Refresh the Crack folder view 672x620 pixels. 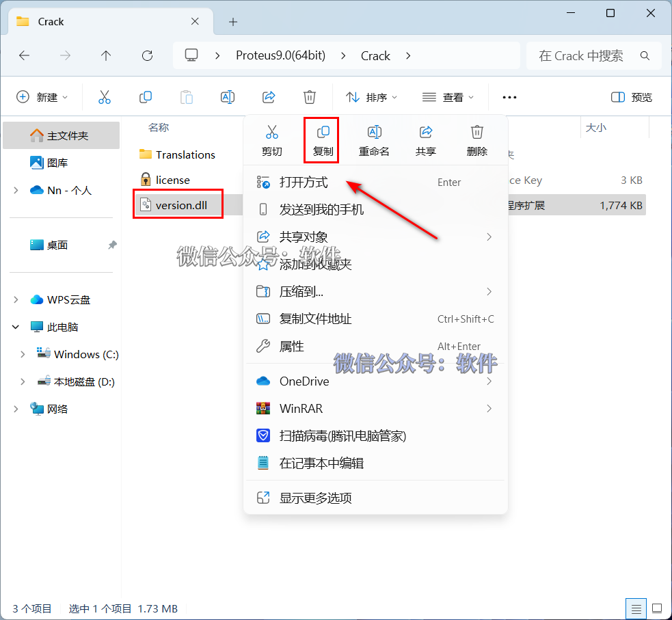coord(147,55)
